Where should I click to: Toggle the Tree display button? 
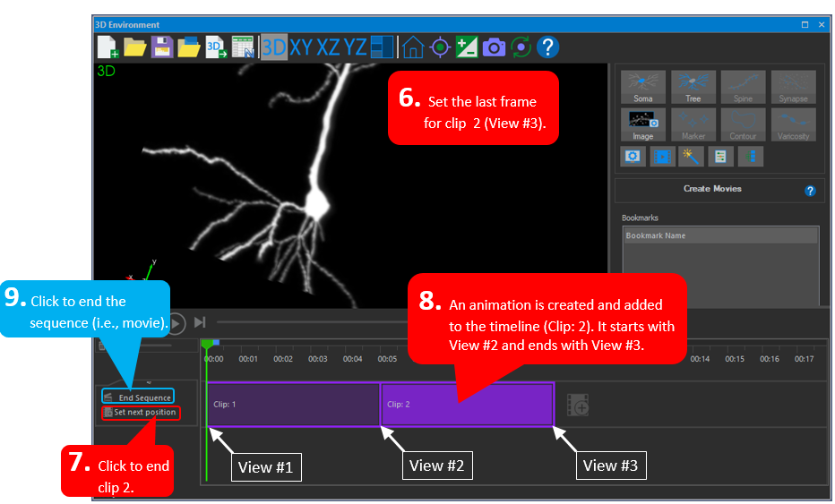click(693, 87)
